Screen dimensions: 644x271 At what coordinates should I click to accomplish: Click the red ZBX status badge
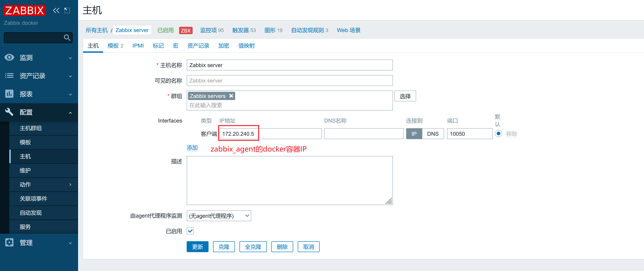[186, 30]
